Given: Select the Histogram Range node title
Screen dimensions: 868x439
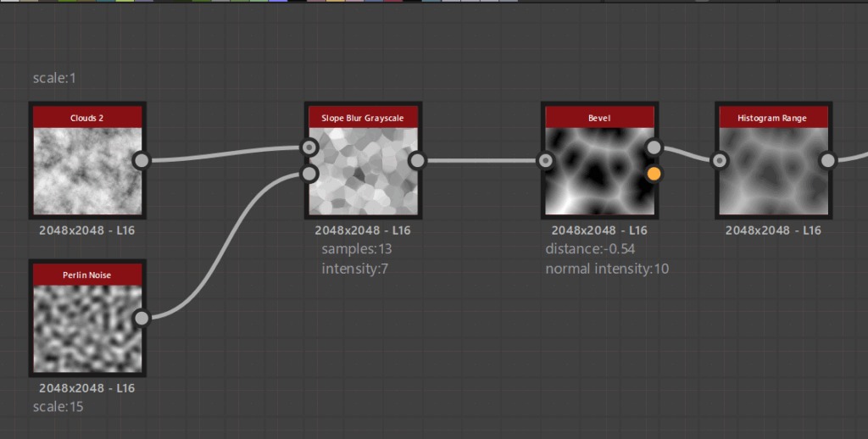Looking at the screenshot, I should 772,117.
